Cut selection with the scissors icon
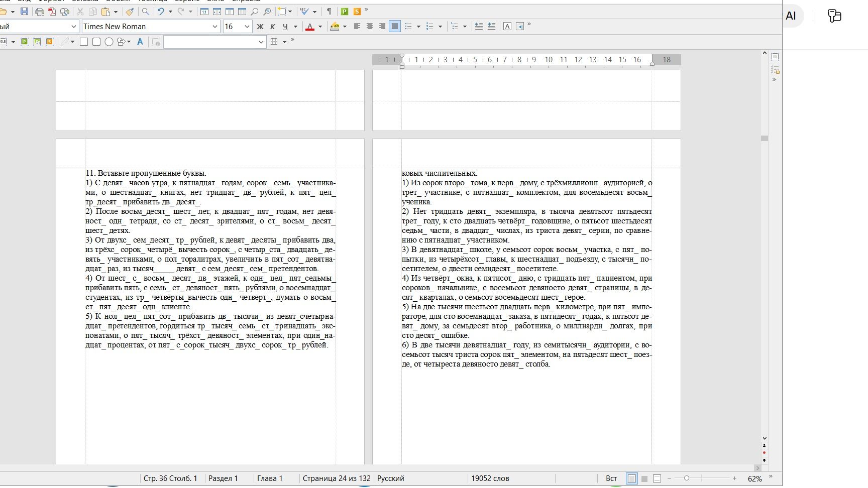 [x=80, y=11]
